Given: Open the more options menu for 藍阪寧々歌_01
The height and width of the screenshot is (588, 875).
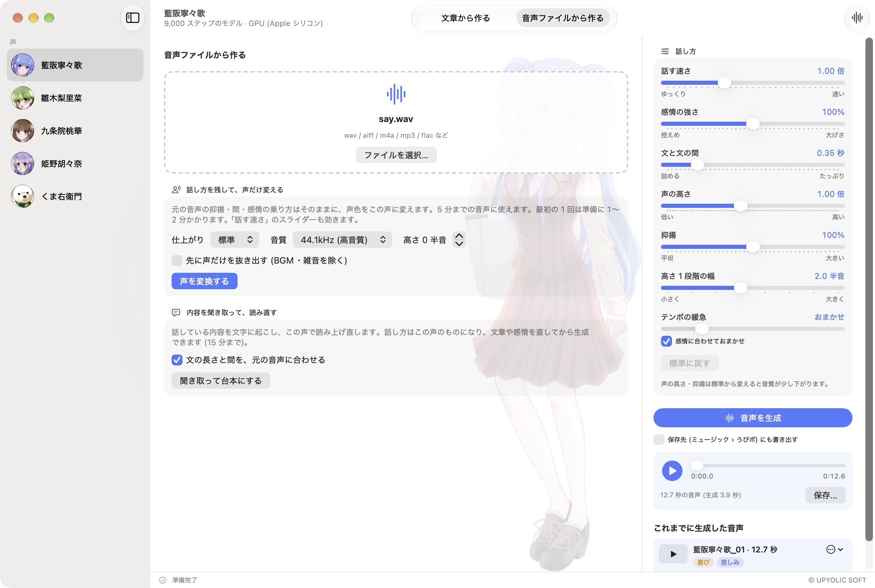Looking at the screenshot, I should (x=834, y=549).
